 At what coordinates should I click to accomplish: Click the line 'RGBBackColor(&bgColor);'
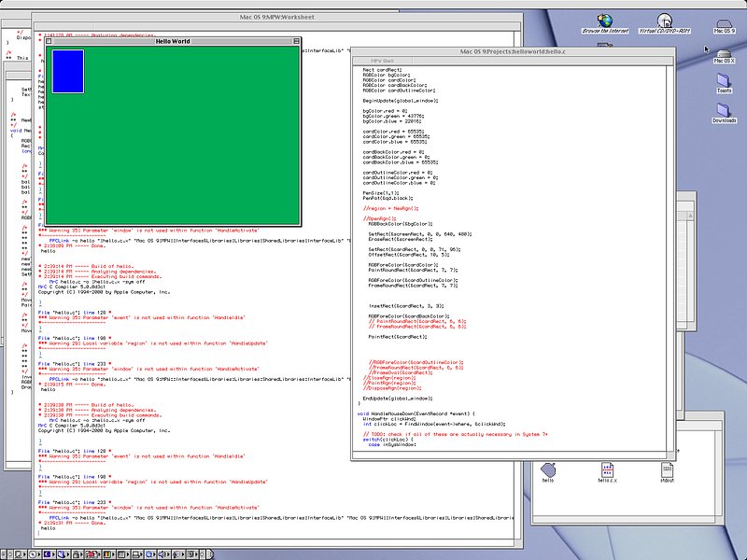[401, 224]
